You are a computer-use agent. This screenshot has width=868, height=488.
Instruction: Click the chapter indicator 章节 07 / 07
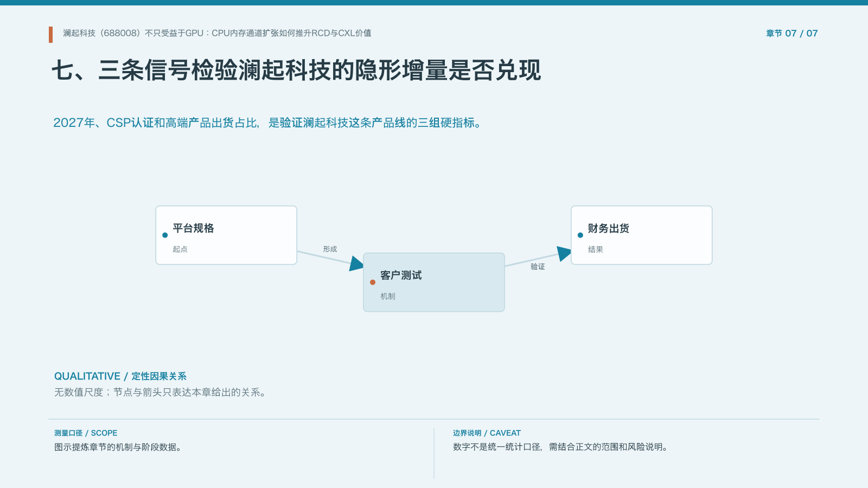pyautogui.click(x=792, y=33)
